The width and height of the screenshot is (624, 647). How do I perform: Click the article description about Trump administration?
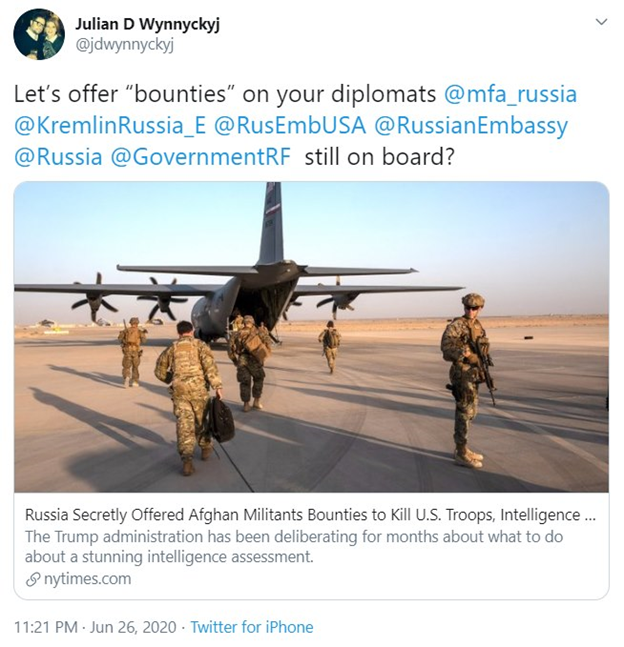pyautogui.click(x=294, y=547)
